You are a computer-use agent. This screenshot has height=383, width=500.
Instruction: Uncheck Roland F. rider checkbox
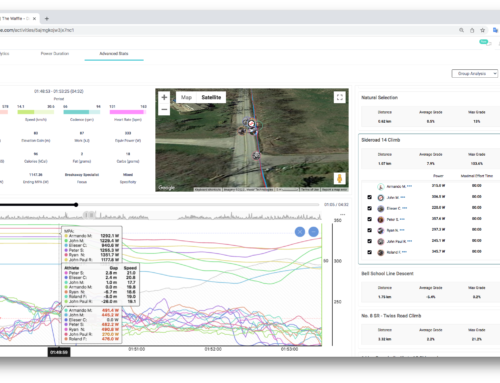tap(369, 252)
